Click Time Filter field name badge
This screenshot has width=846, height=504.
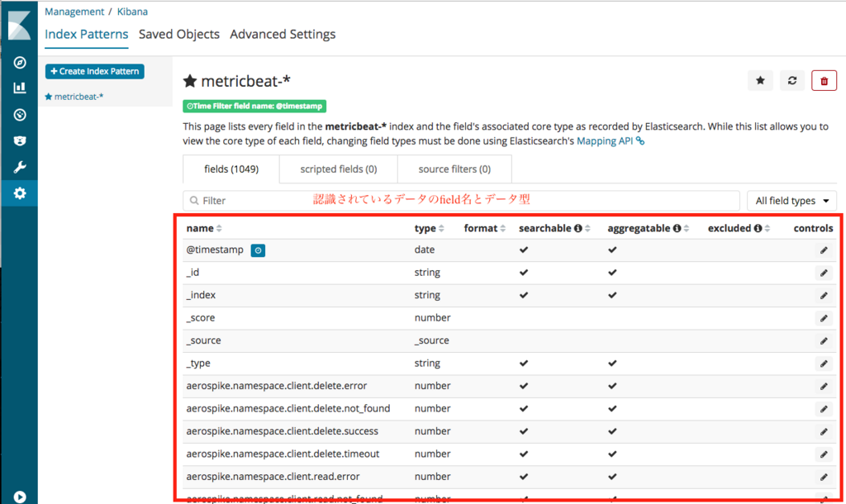click(x=254, y=107)
